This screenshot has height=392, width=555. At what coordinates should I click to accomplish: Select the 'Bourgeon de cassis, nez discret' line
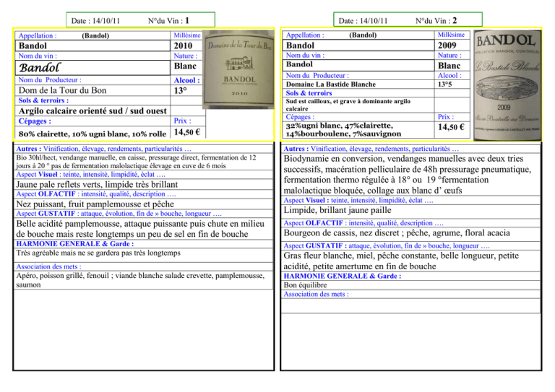[397, 233]
